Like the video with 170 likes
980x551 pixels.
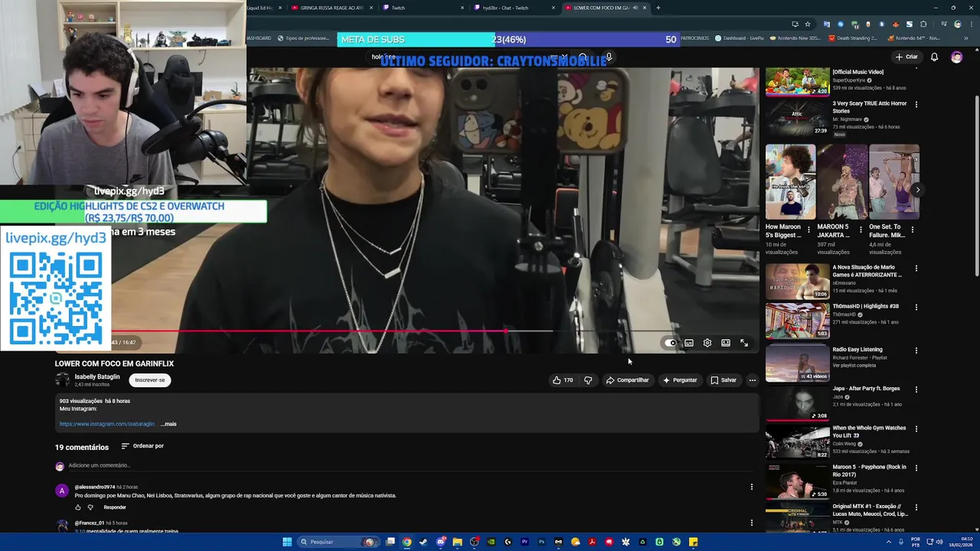click(563, 380)
